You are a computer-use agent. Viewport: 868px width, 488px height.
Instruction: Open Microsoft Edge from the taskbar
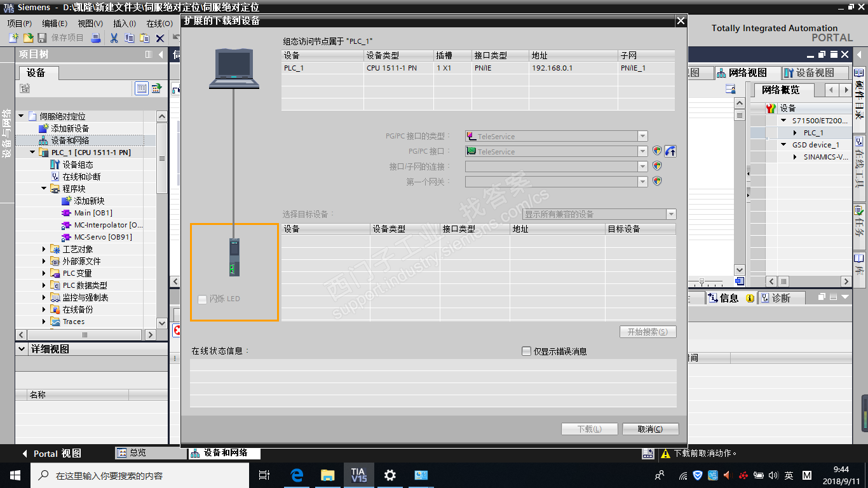296,475
